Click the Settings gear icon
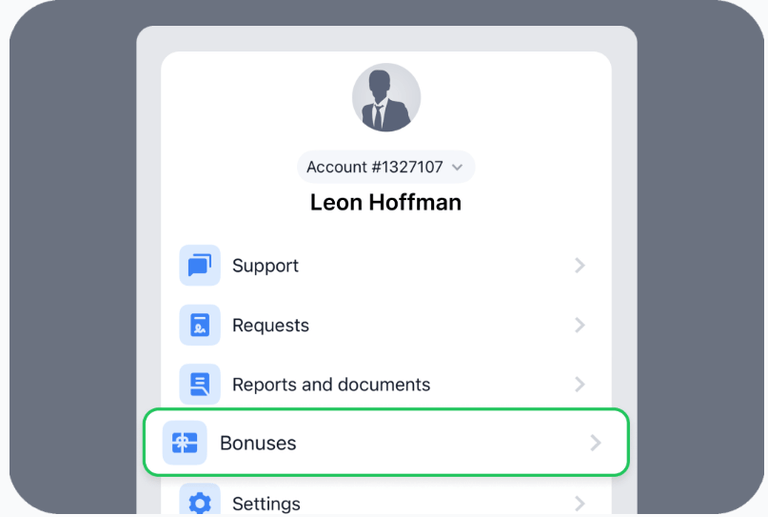 pos(199,502)
